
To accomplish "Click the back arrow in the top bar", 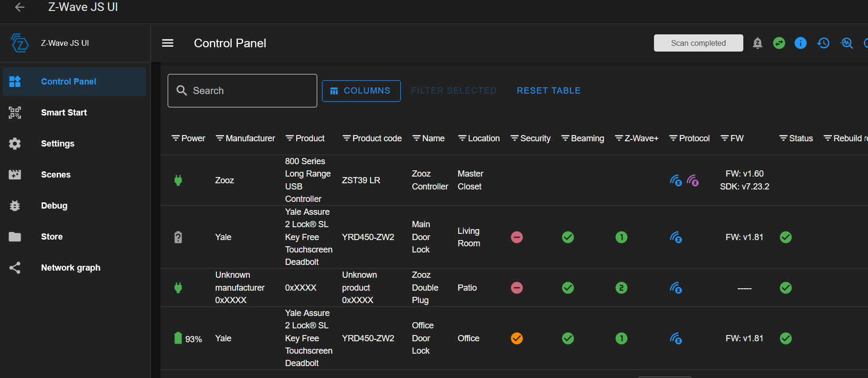I will 20,7.
